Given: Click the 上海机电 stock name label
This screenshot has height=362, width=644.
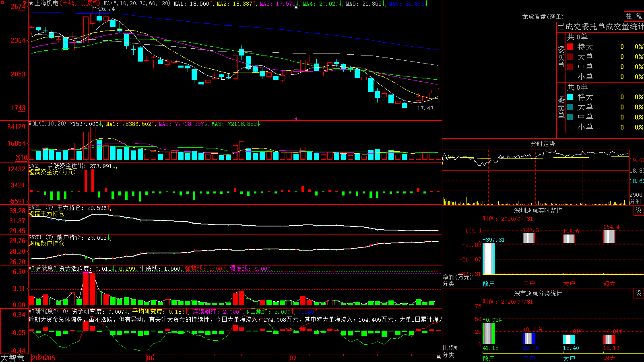Looking at the screenshot, I should (46, 3).
